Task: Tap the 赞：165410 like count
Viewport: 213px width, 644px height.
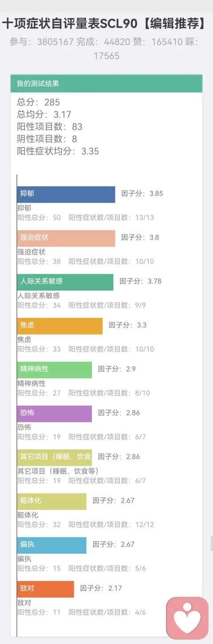Action: 158,42
